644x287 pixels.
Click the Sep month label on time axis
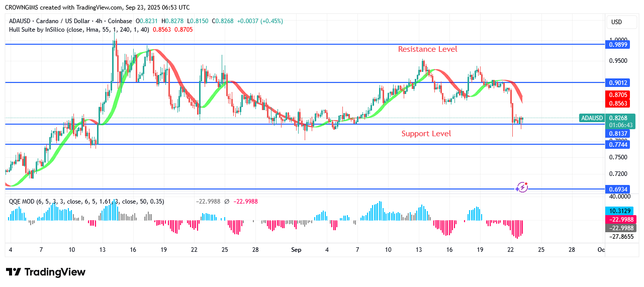[x=296, y=250]
